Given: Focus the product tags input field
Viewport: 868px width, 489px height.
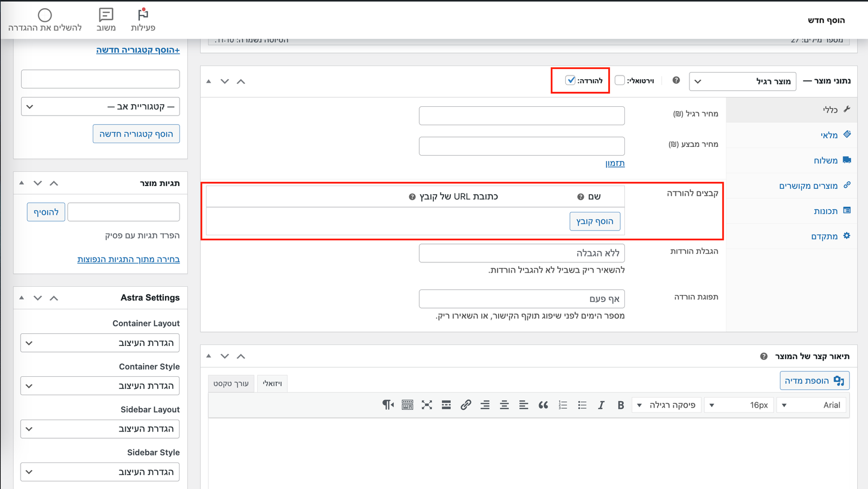Looking at the screenshot, I should (124, 212).
